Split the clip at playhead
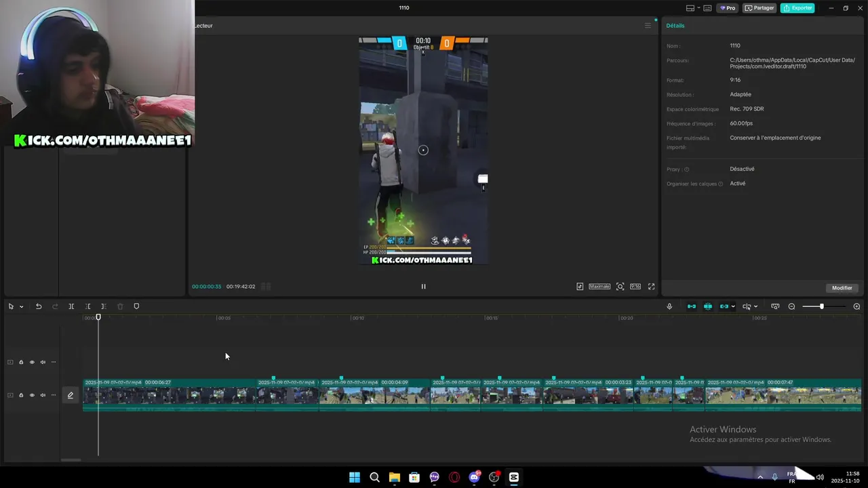Screen dimensions: 868x488 click(x=71, y=306)
